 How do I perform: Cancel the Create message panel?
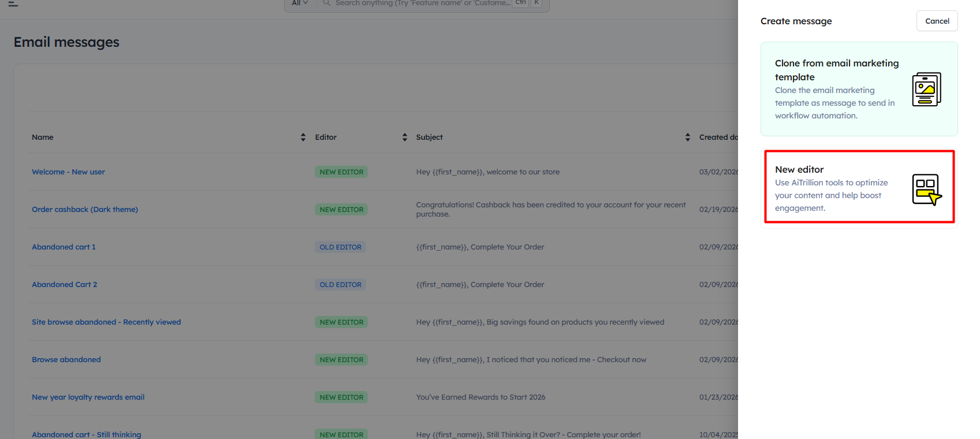pyautogui.click(x=937, y=21)
